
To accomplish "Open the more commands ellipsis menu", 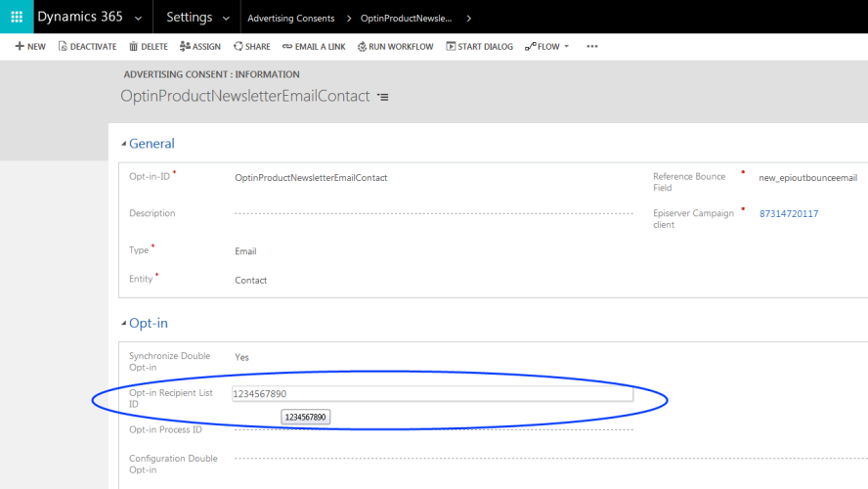I will pos(591,46).
